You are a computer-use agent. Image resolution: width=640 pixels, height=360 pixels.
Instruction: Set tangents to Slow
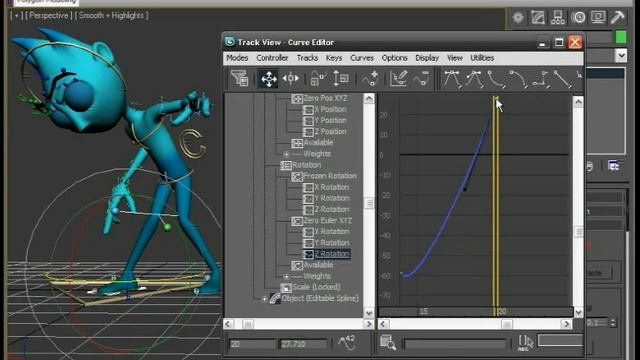(518, 79)
